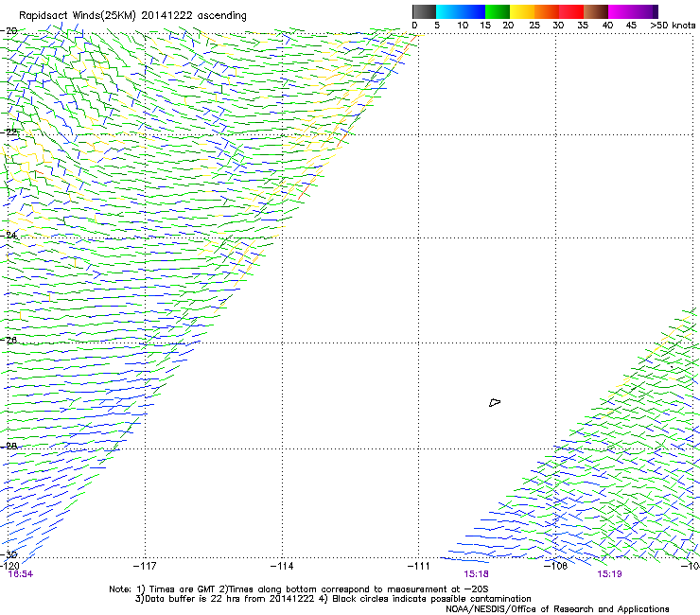The image size is (700, 615).
Task: Click the latitude label '-20' on left axis
Action: tap(9, 31)
